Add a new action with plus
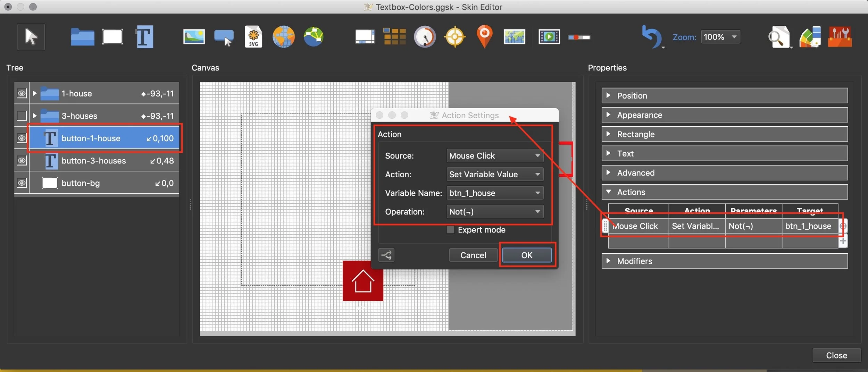Viewport: 868px width, 372px height. pos(843,241)
